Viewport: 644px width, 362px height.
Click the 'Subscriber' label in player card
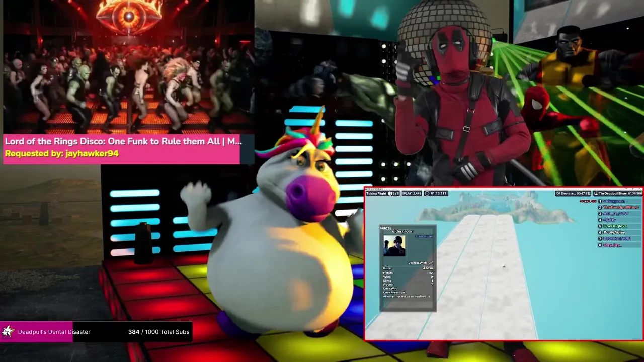coord(424,236)
